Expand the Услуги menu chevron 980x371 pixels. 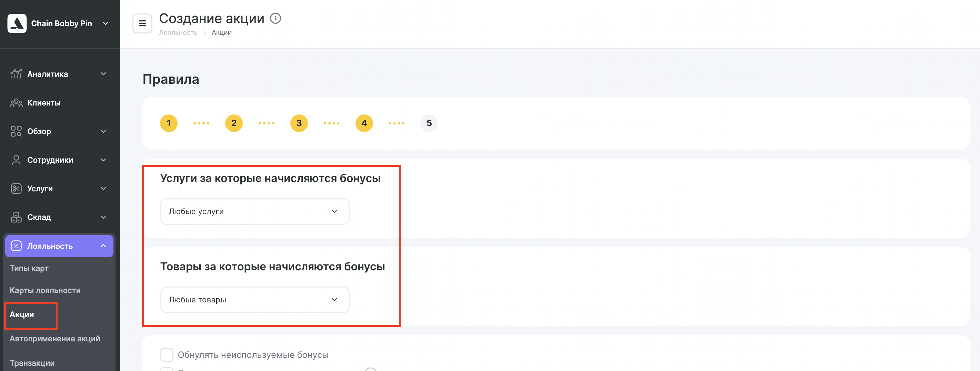(103, 188)
